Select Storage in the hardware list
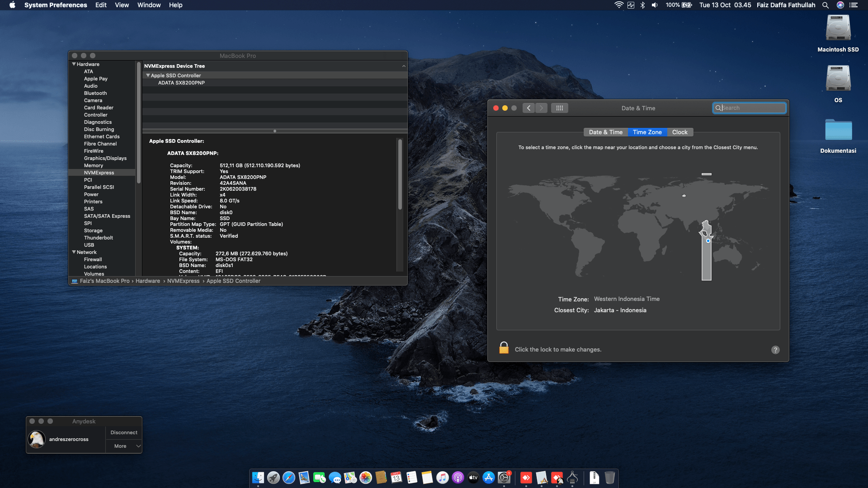This screenshot has height=488, width=868. point(93,230)
